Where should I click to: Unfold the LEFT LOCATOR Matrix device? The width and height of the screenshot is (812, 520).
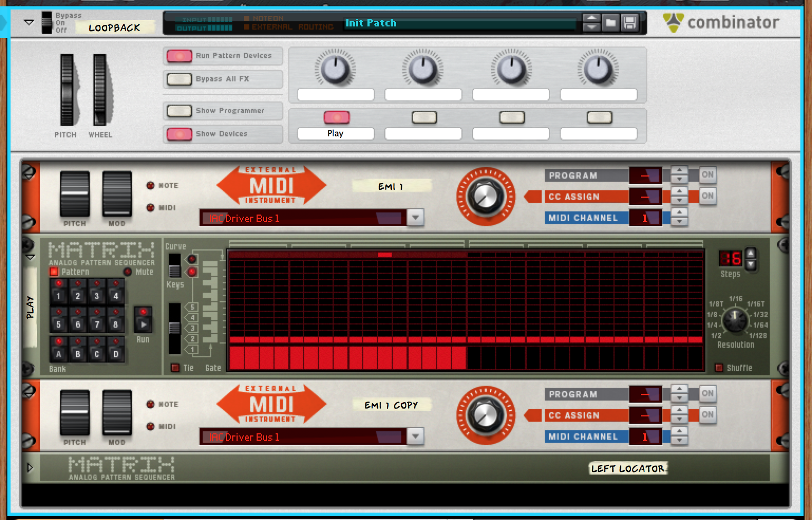(30, 468)
